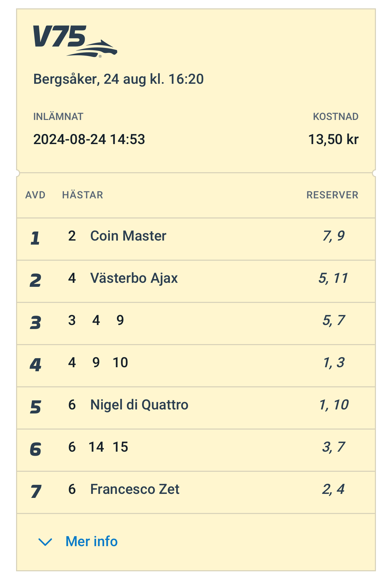Click the 13,50 kr cost value
Screen dimensions: 392x582
pos(333,139)
